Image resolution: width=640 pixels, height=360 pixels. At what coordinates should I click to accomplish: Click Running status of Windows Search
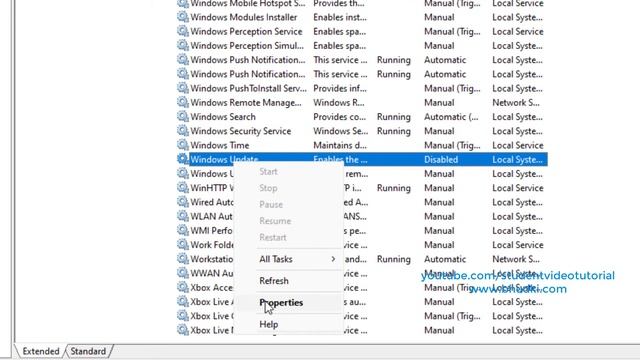pyautogui.click(x=393, y=117)
